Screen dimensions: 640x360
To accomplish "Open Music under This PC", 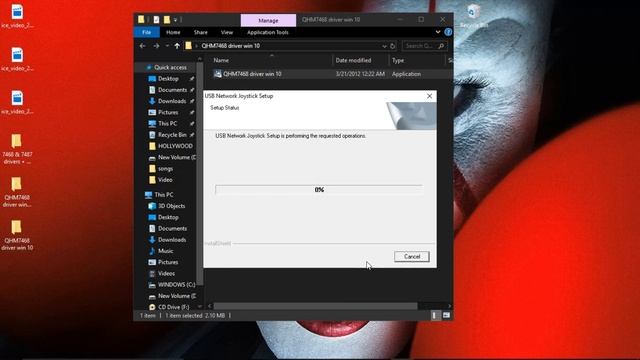I will [x=165, y=251].
